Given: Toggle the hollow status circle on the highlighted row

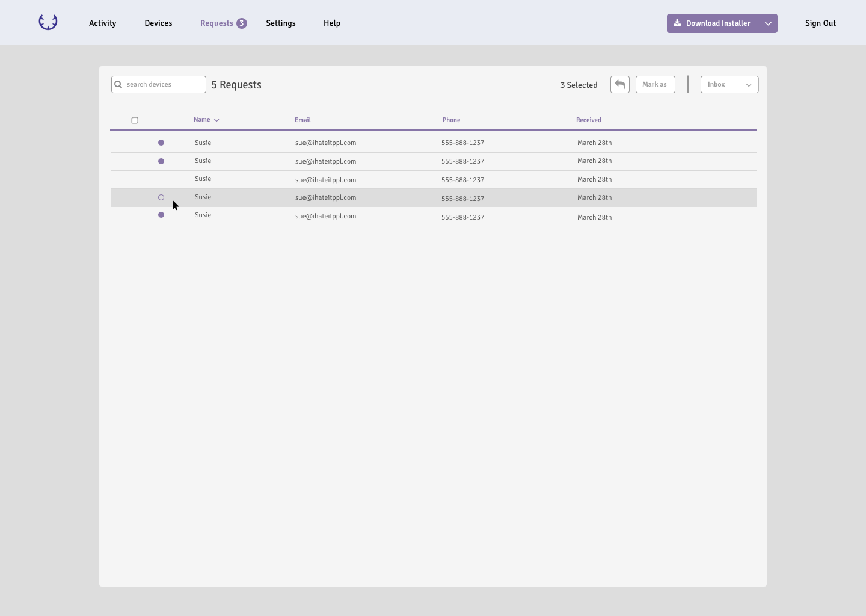Looking at the screenshot, I should 161,197.
